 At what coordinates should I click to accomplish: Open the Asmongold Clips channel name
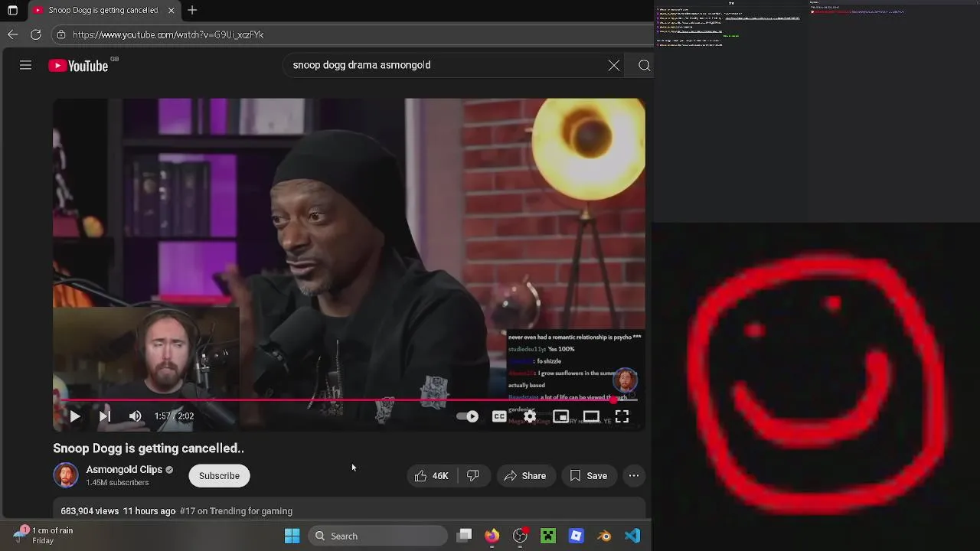tap(124, 469)
